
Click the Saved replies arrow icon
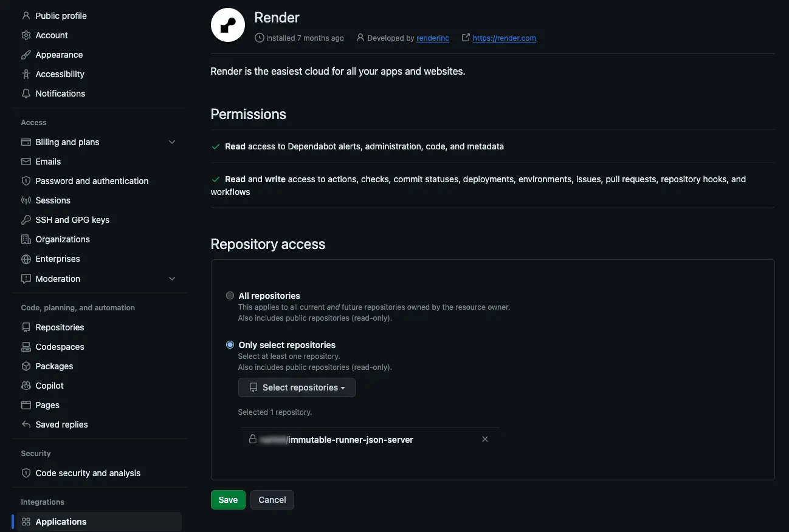pyautogui.click(x=26, y=424)
